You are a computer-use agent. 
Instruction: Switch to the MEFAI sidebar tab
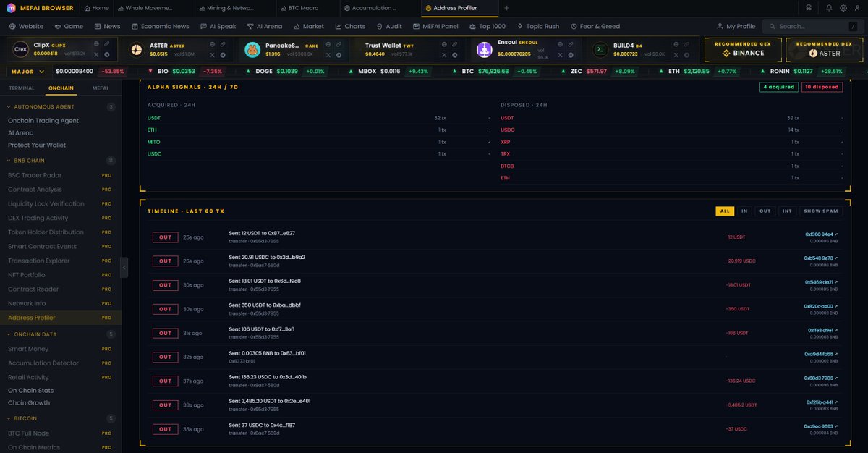click(101, 88)
